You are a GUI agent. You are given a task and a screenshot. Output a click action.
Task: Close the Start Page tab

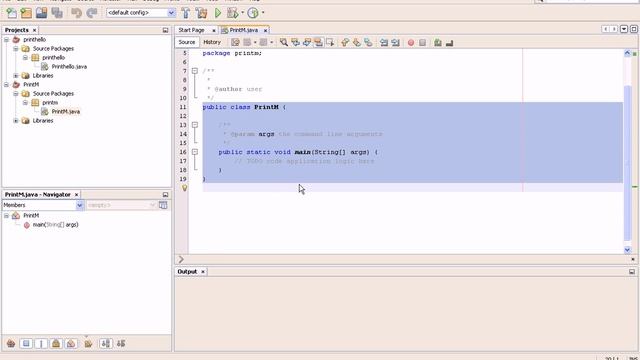point(213,30)
